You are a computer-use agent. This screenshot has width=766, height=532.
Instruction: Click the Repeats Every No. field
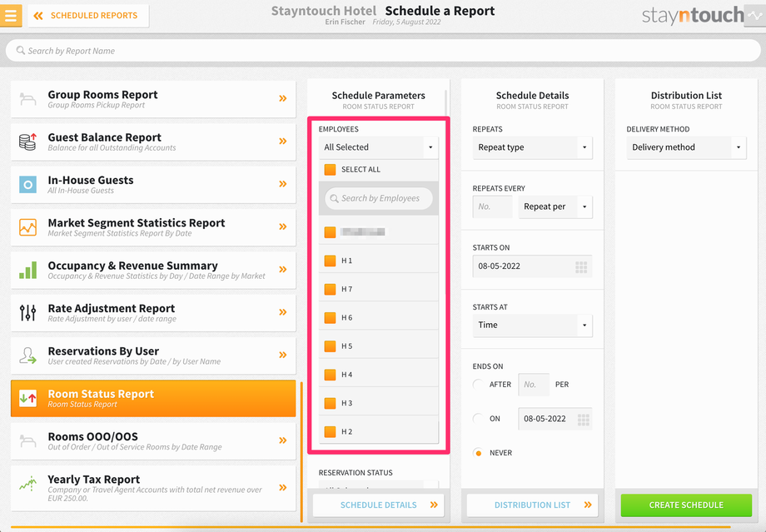point(492,206)
